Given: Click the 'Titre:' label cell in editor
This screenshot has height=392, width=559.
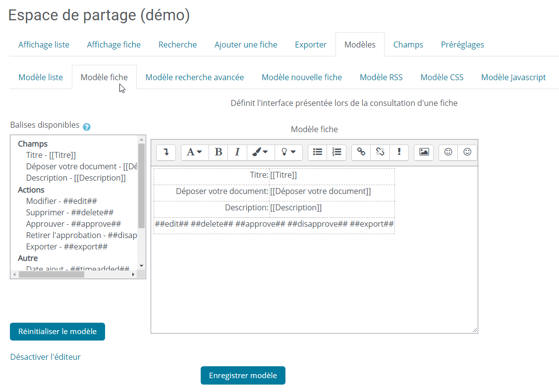Looking at the screenshot, I should 212,177.
